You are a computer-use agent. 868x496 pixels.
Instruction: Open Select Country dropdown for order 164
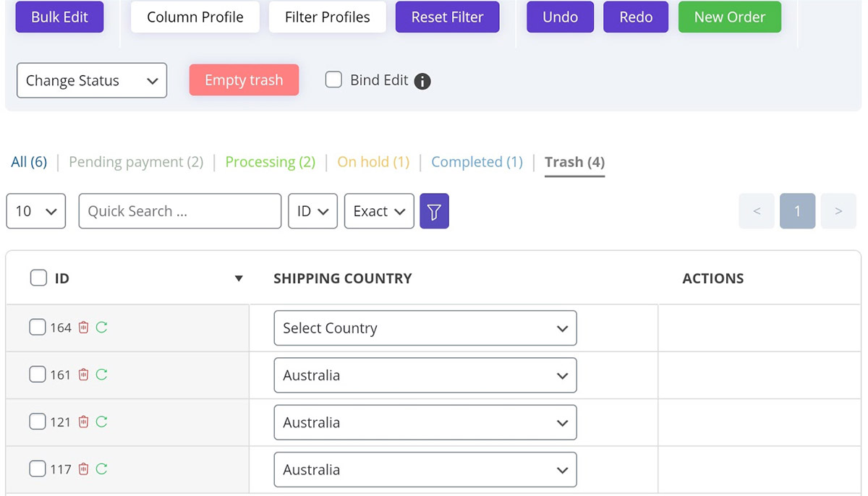pos(425,328)
